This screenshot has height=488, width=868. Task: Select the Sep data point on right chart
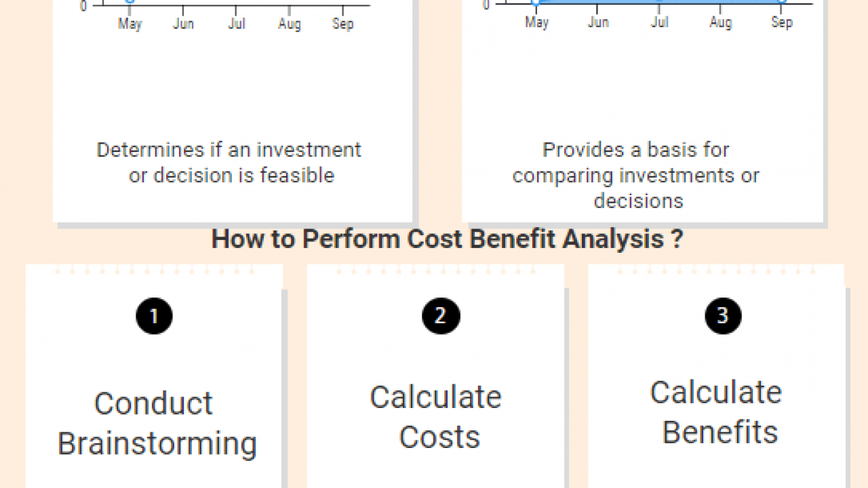pyautogui.click(x=781, y=2)
